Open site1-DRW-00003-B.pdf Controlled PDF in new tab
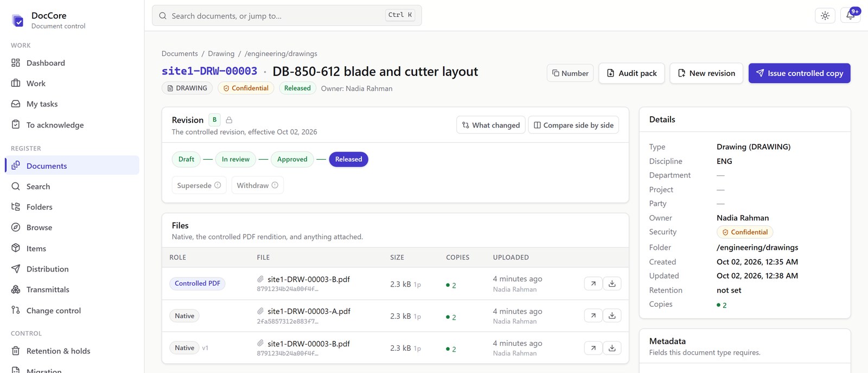868x373 pixels. point(593,283)
